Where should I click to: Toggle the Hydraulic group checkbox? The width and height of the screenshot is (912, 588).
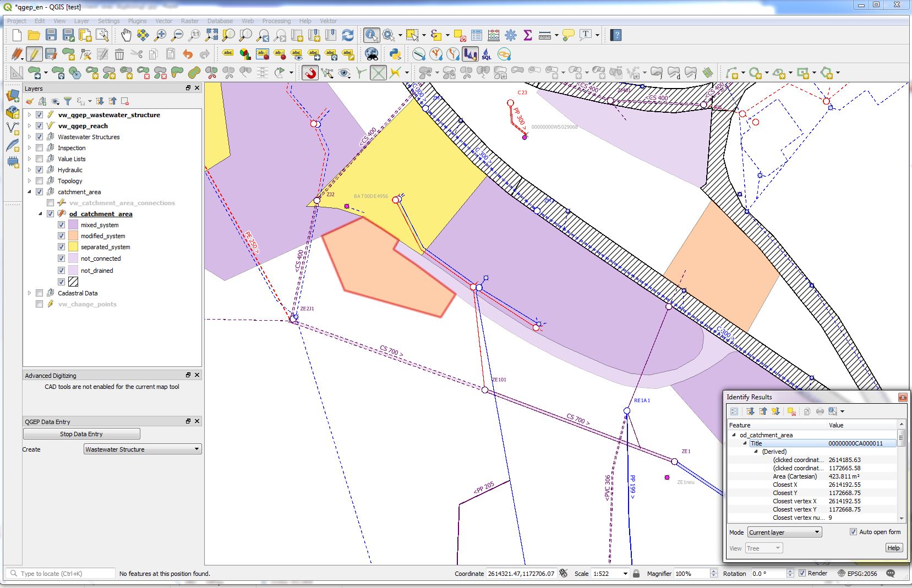tap(39, 170)
